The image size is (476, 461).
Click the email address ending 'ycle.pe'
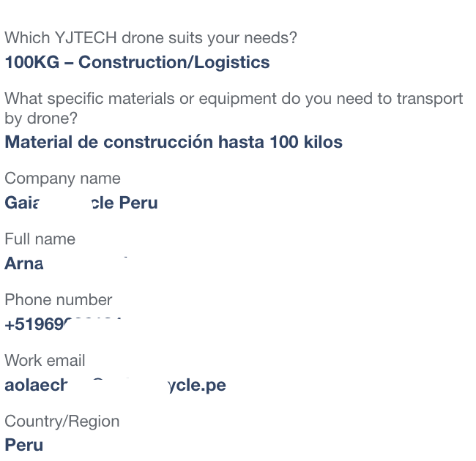tap(116, 385)
